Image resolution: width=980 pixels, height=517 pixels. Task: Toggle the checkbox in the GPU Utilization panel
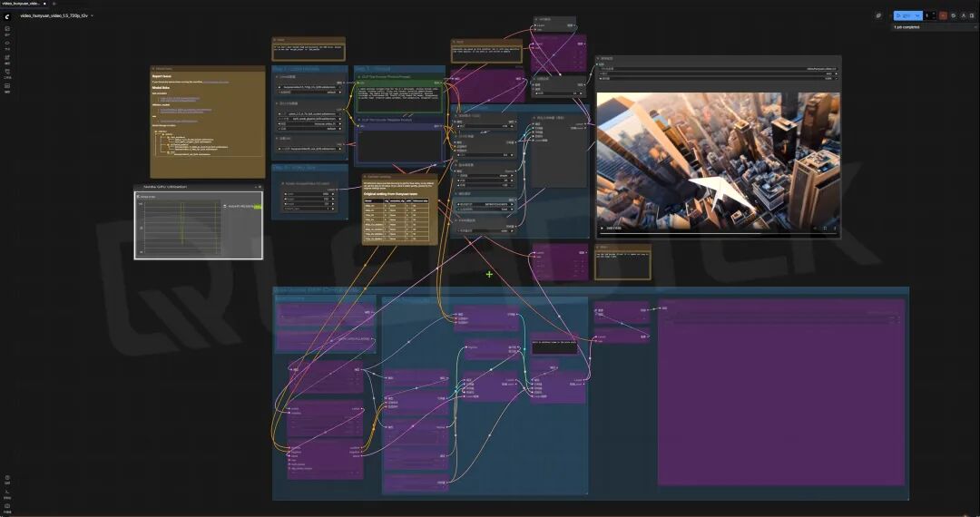[138, 197]
